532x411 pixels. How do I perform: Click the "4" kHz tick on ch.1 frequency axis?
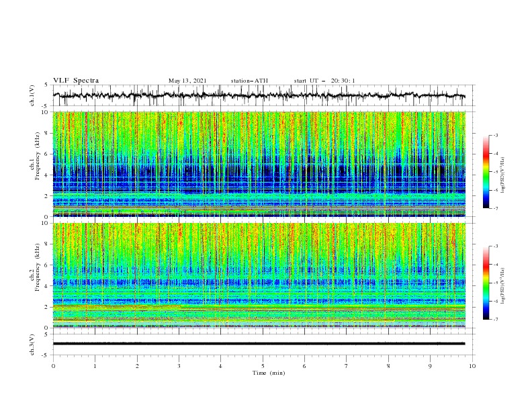47,175
